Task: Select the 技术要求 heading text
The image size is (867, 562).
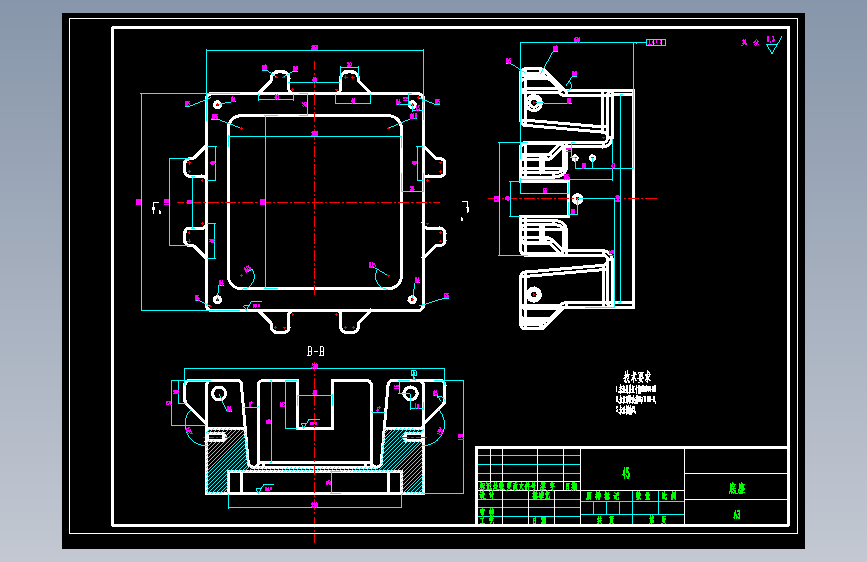Action: 637,377
